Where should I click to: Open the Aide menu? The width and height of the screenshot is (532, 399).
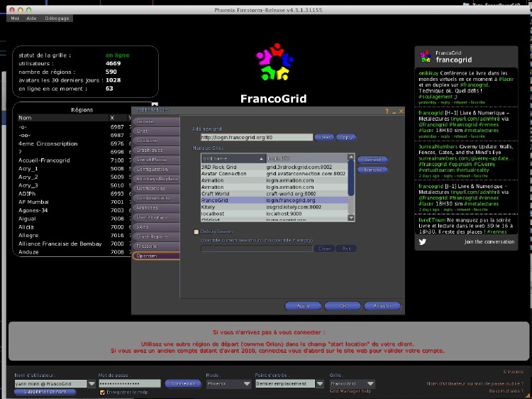tap(31, 18)
